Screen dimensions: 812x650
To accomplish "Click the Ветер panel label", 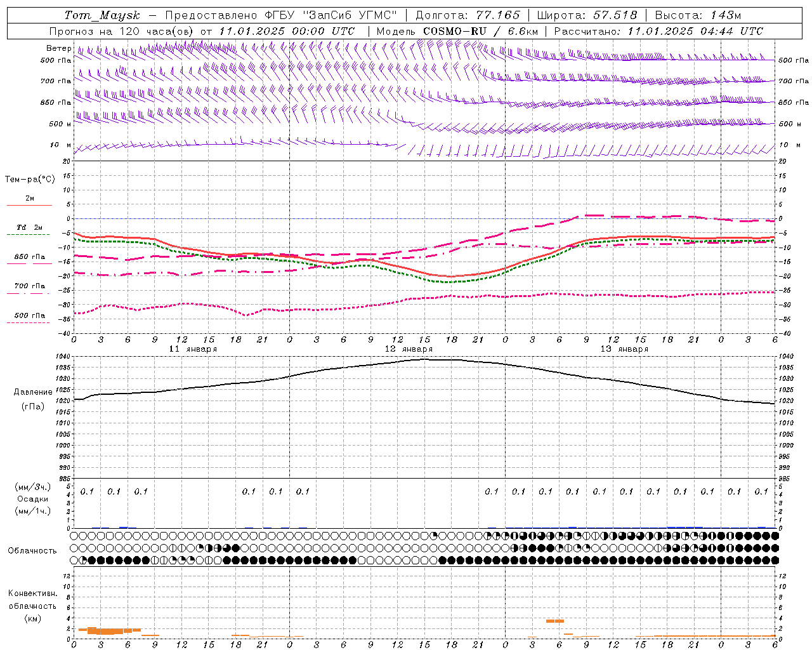I will [x=59, y=48].
